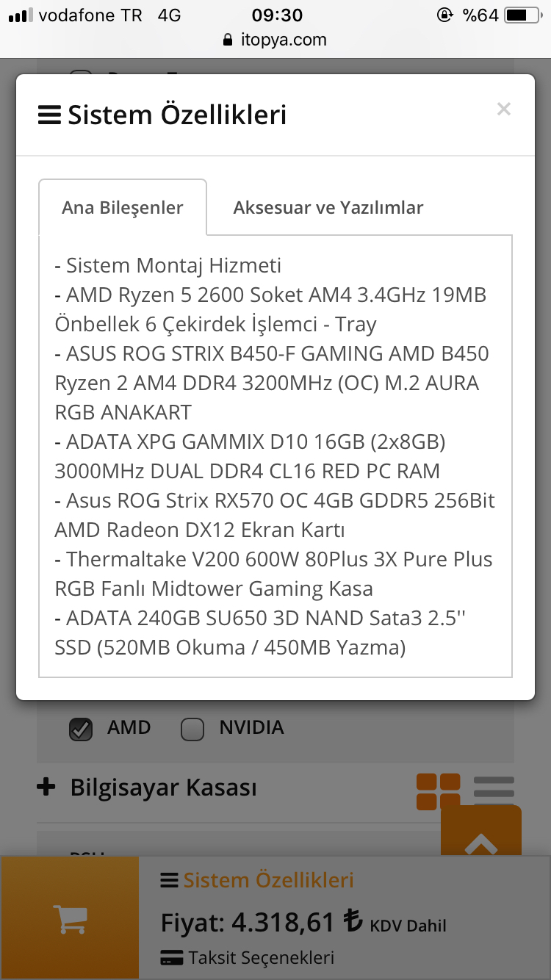The width and height of the screenshot is (551, 980).
Task: Tap the itopya.com address bar
Action: point(275,40)
